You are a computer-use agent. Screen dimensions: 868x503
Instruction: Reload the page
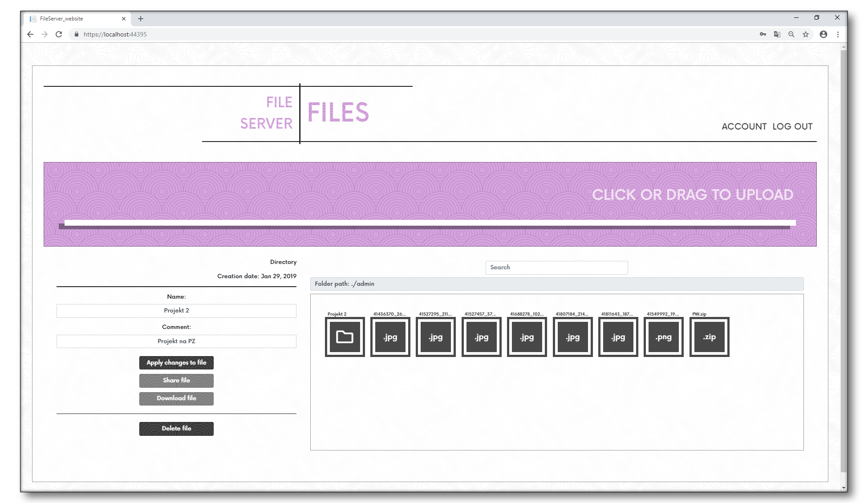[59, 34]
